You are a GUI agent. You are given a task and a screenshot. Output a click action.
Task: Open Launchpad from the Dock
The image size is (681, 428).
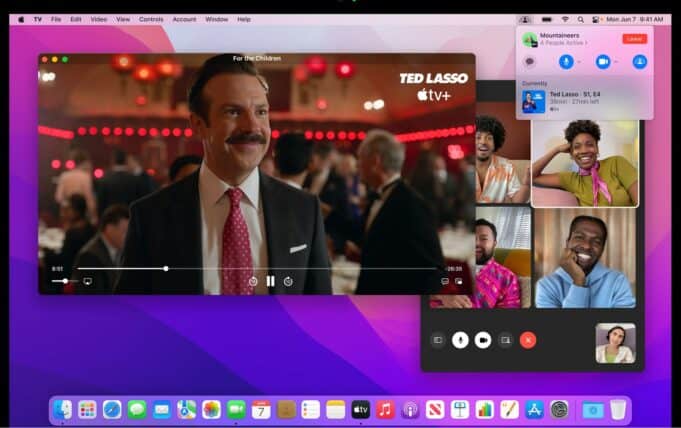87,409
